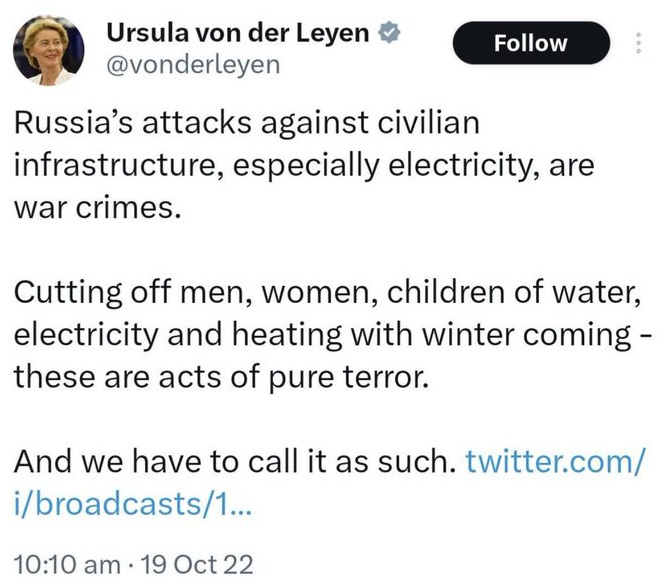The width and height of the screenshot is (667, 582).
Task: Click the 10:10 am timestamp
Action: 67,565
